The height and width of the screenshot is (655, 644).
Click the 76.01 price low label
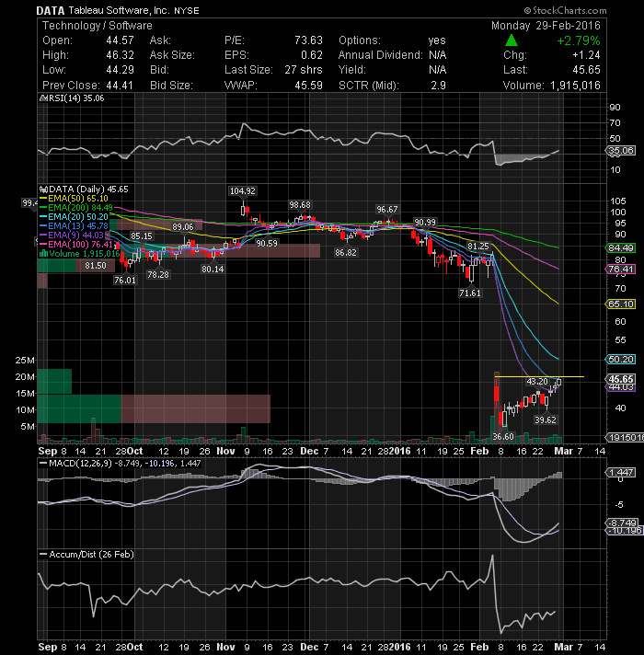[125, 280]
